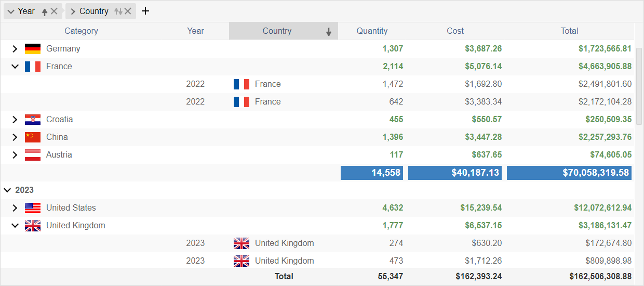Select the Austria group label
Image resolution: width=644 pixels, height=286 pixels.
coord(59,155)
